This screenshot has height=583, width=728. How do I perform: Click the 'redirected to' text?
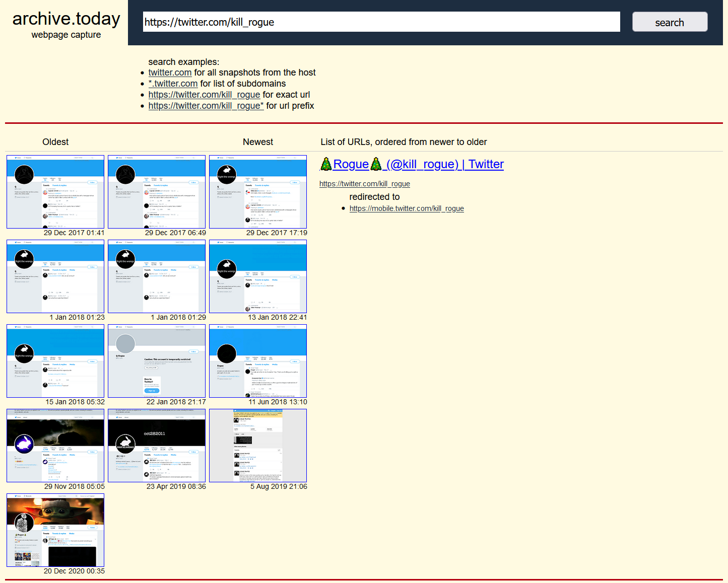tap(374, 197)
